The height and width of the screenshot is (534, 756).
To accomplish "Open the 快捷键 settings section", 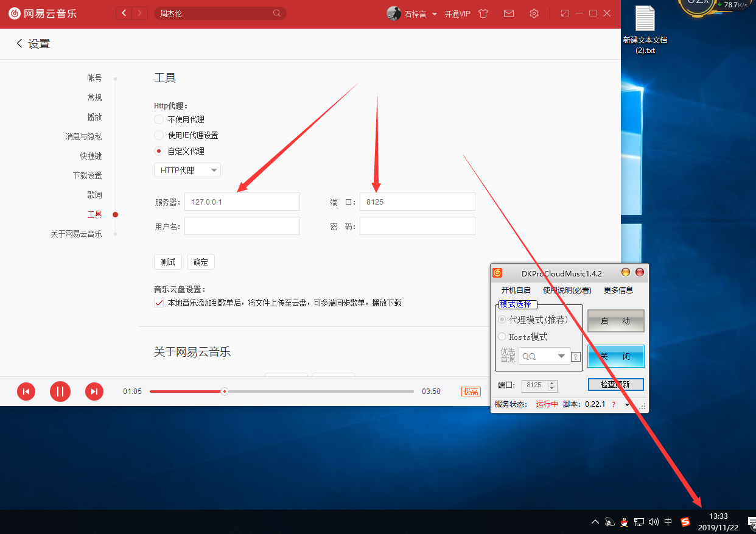I will [x=91, y=156].
